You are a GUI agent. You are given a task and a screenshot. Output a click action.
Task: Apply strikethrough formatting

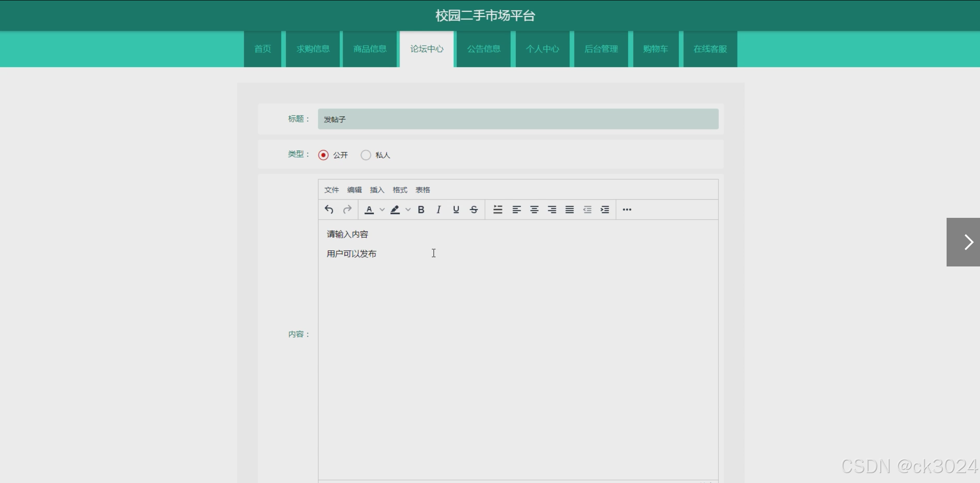tap(474, 210)
